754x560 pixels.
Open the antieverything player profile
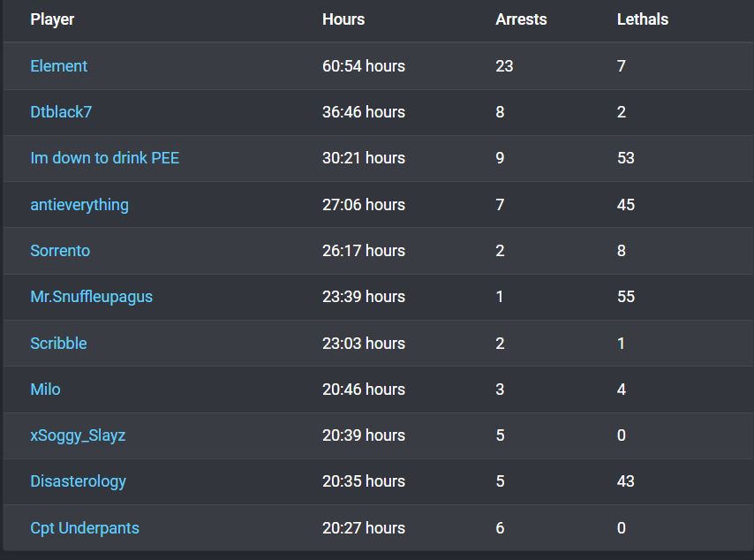[79, 205]
